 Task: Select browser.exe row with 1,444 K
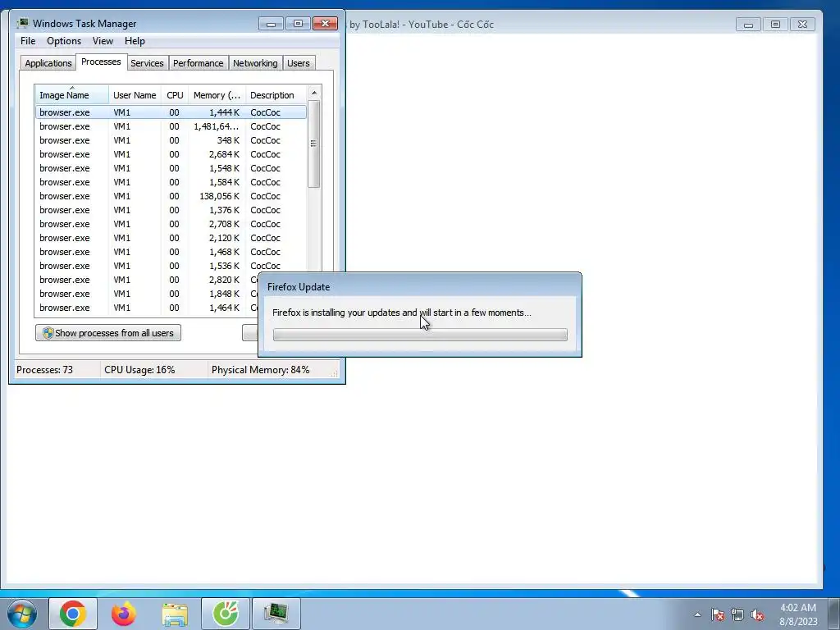click(x=171, y=112)
